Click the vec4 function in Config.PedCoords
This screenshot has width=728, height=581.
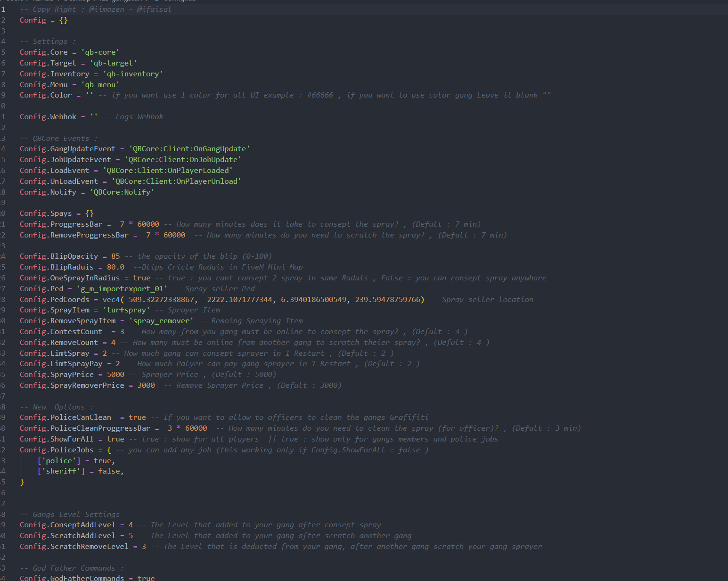(111, 300)
